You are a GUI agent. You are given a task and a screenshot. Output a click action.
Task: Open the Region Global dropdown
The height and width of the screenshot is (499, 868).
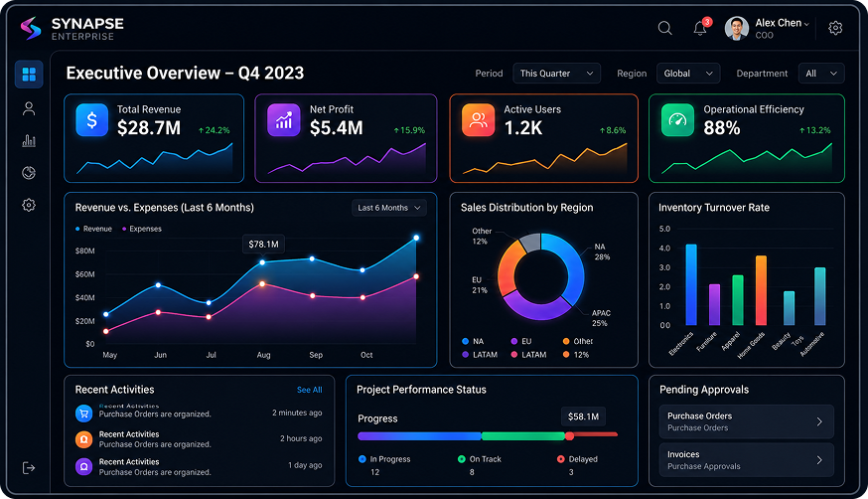click(688, 74)
